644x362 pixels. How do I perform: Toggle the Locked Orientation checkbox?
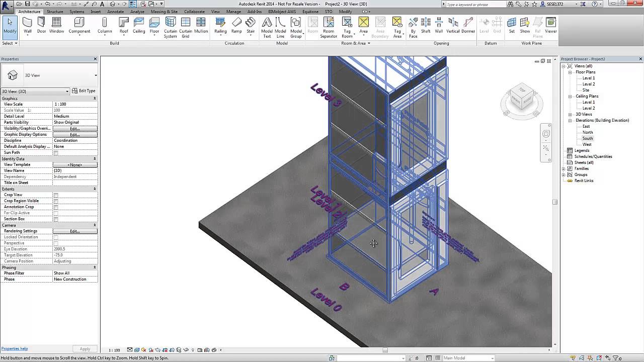pos(56,237)
